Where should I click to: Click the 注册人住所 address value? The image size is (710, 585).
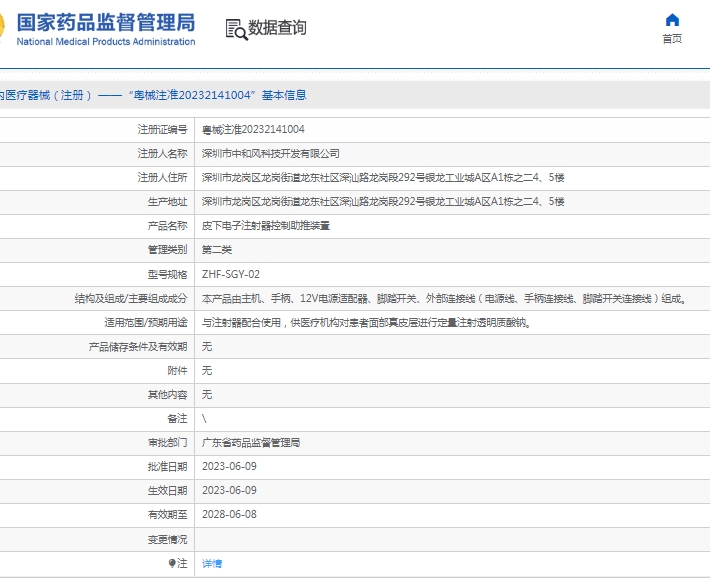coord(383,177)
